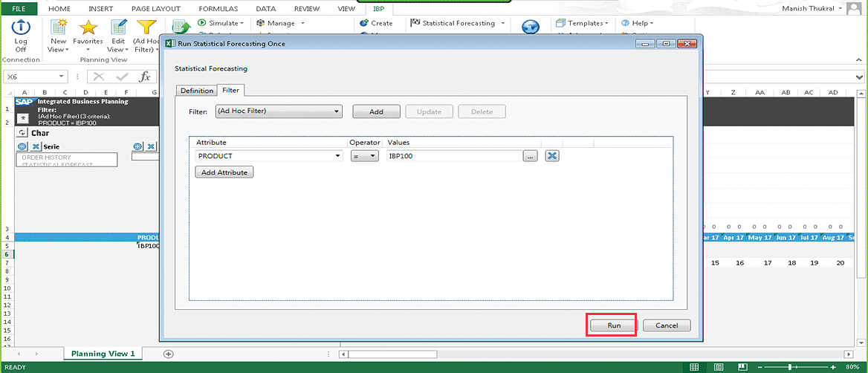Switch to the HOME ribbon tab
The width and height of the screenshot is (868, 373).
click(x=59, y=9)
